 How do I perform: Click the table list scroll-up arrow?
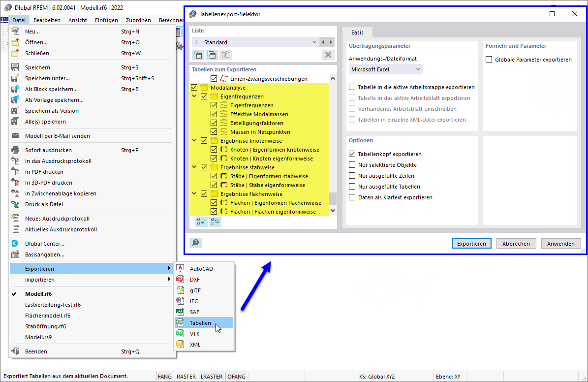click(x=333, y=78)
